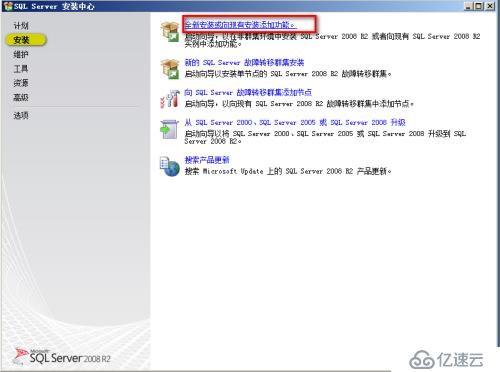Screen dimensions: 500x372
Task: Click the tools icon beside add node link
Action: tap(170, 99)
